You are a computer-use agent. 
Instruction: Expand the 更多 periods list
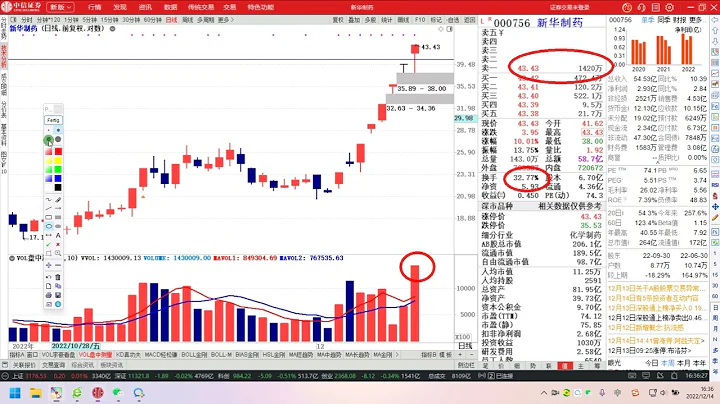(x=225, y=20)
